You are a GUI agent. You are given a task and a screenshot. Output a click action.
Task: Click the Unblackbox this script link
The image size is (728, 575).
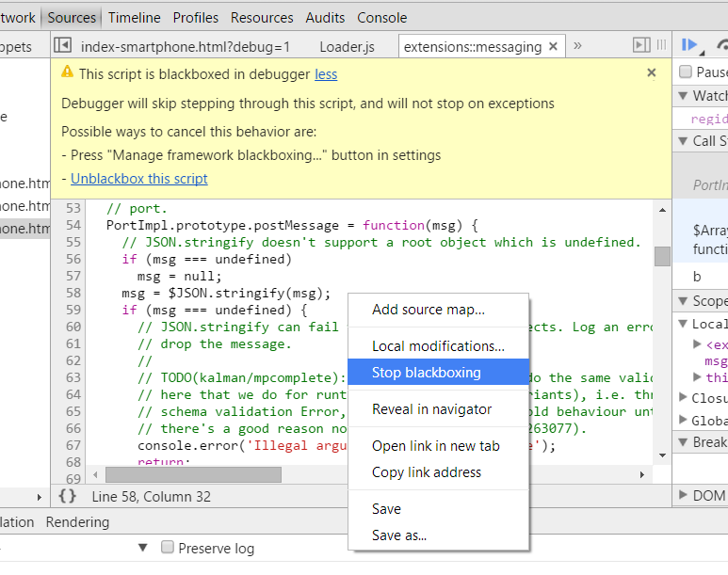click(138, 179)
